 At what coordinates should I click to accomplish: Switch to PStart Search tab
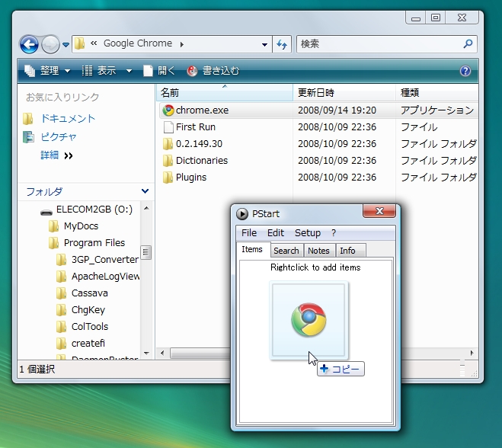coord(286,251)
